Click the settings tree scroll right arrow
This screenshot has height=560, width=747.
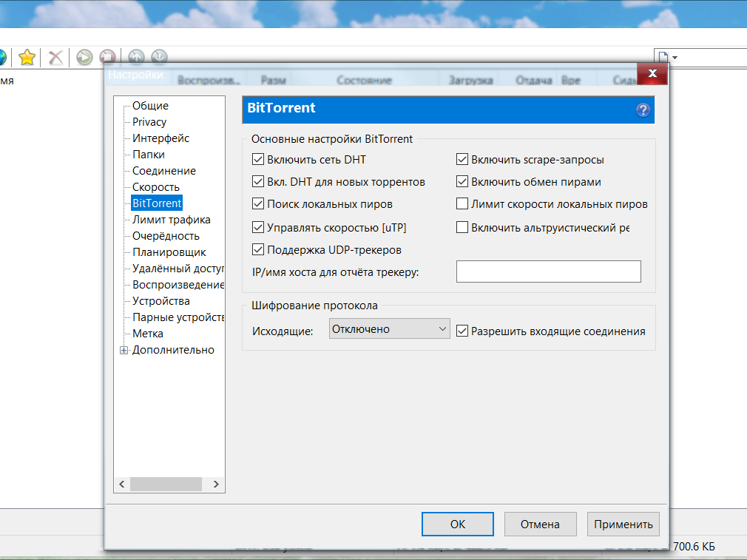coord(216,485)
